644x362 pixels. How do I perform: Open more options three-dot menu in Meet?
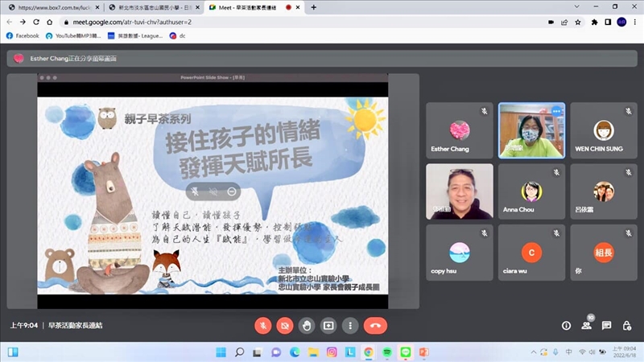[349, 325]
